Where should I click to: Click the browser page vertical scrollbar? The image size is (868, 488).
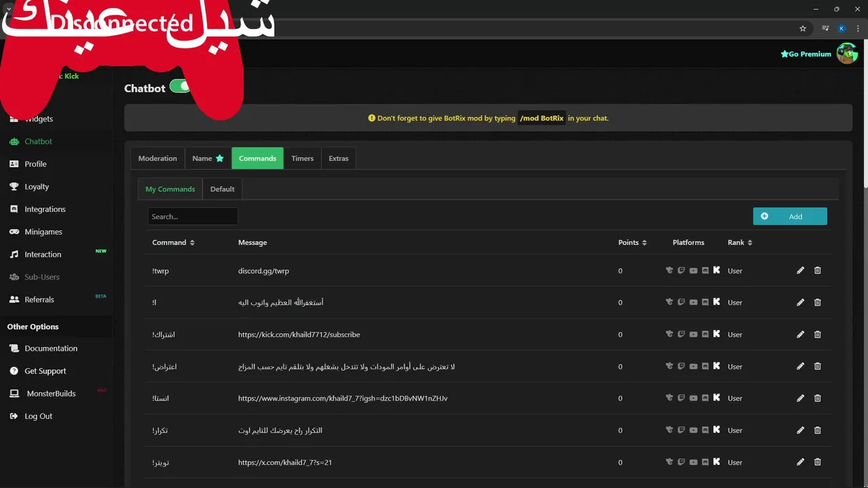(865, 115)
